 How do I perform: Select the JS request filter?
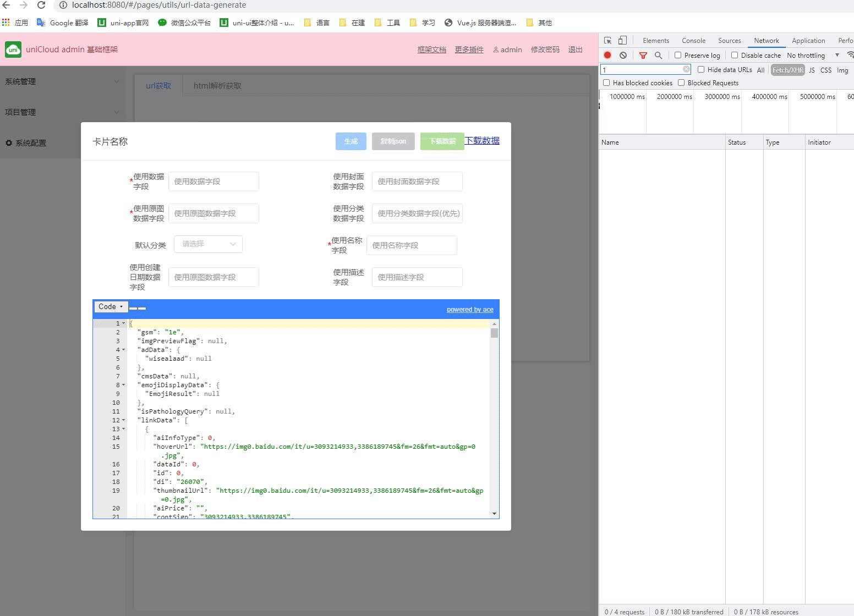pos(812,70)
